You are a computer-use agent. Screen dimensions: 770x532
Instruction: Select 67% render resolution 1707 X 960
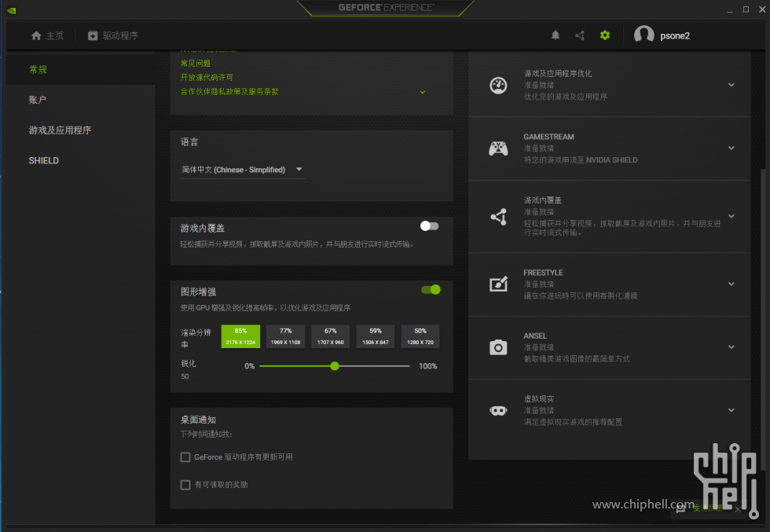[331, 336]
